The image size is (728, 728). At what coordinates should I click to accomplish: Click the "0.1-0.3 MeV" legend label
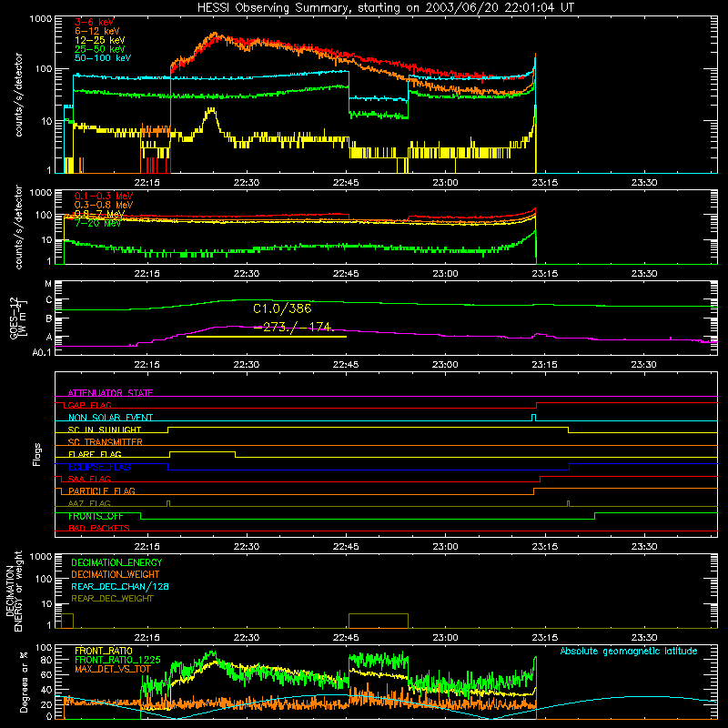point(104,196)
